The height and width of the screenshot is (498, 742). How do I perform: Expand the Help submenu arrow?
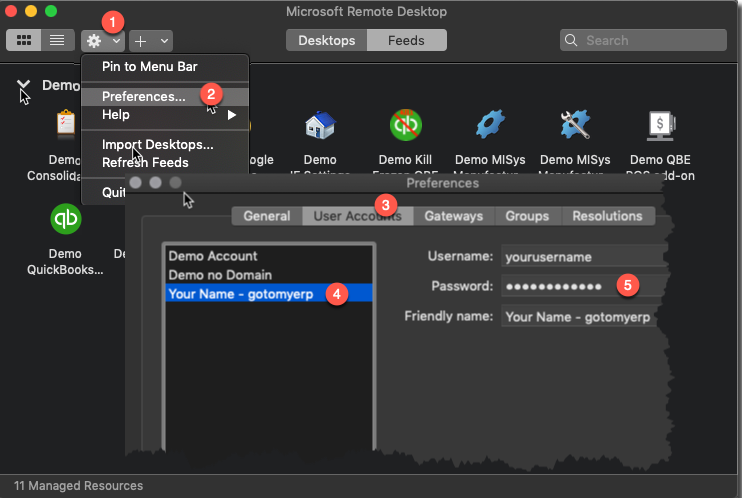click(231, 115)
